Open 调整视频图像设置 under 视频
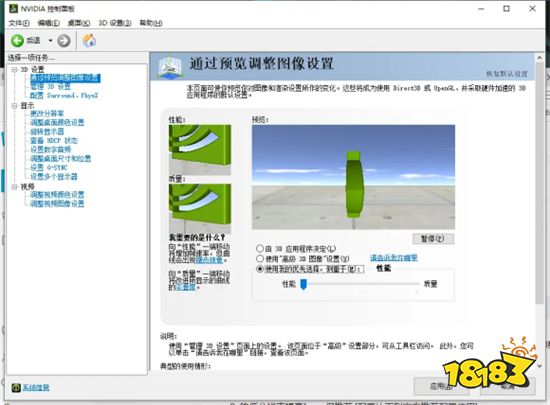The width and height of the screenshot is (550, 405). [x=57, y=204]
